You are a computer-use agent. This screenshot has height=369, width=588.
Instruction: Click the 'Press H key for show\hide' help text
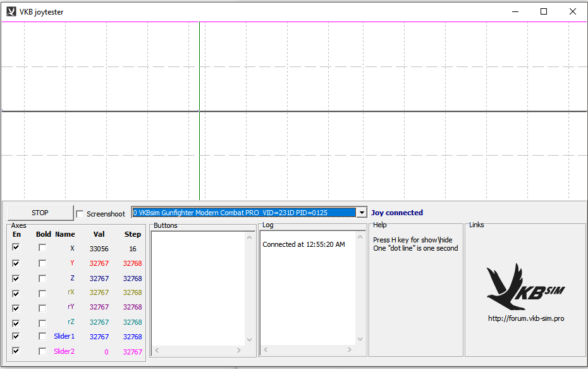(412, 240)
